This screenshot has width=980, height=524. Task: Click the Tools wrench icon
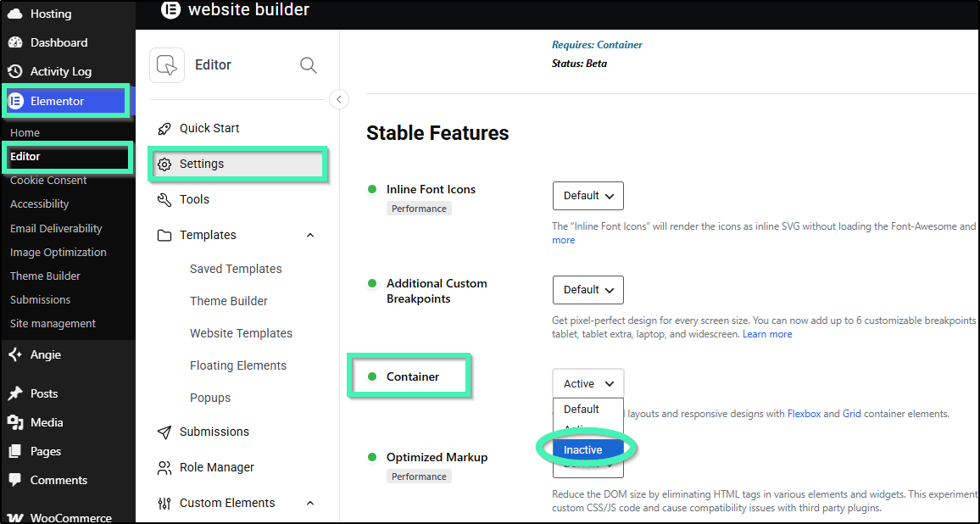coord(164,199)
